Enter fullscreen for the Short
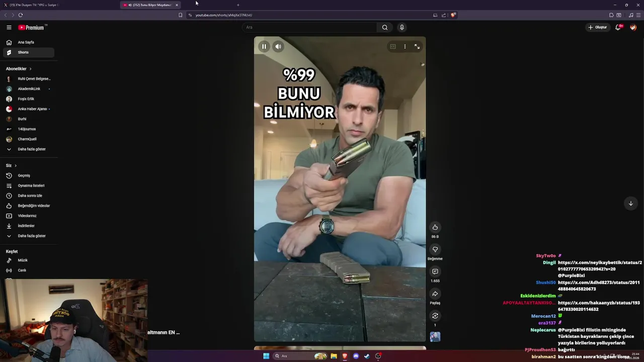This screenshot has height=362, width=644. click(x=417, y=47)
